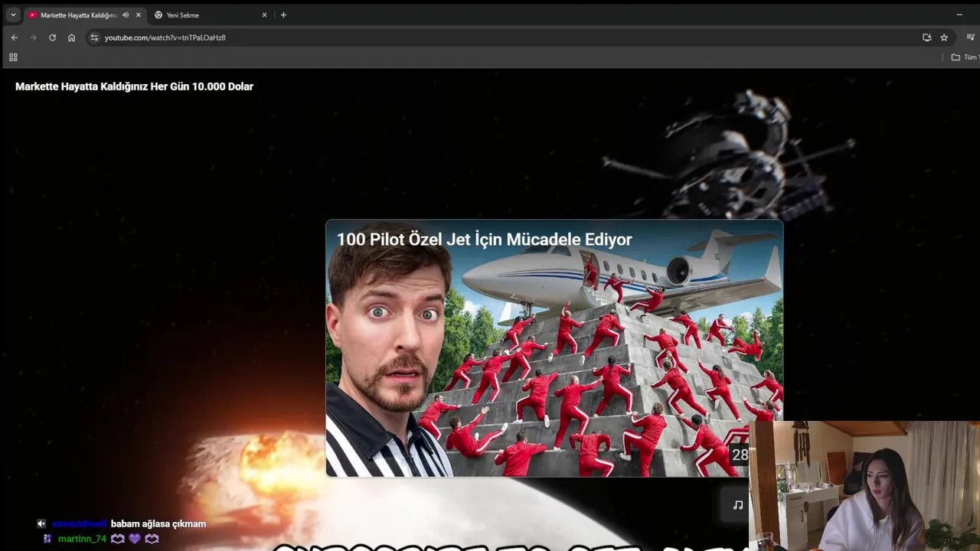980x551 pixels.
Task: Bookmark this page with the star icon
Action: pos(944,37)
